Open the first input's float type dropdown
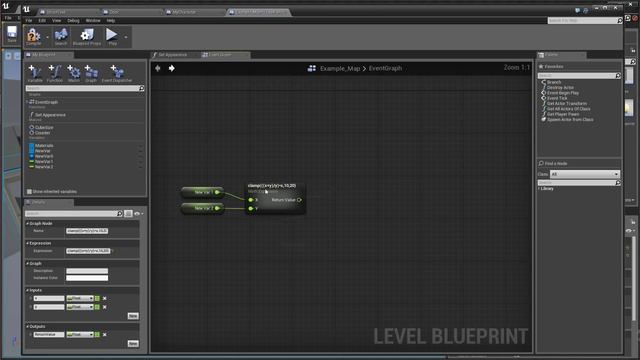 point(80,298)
